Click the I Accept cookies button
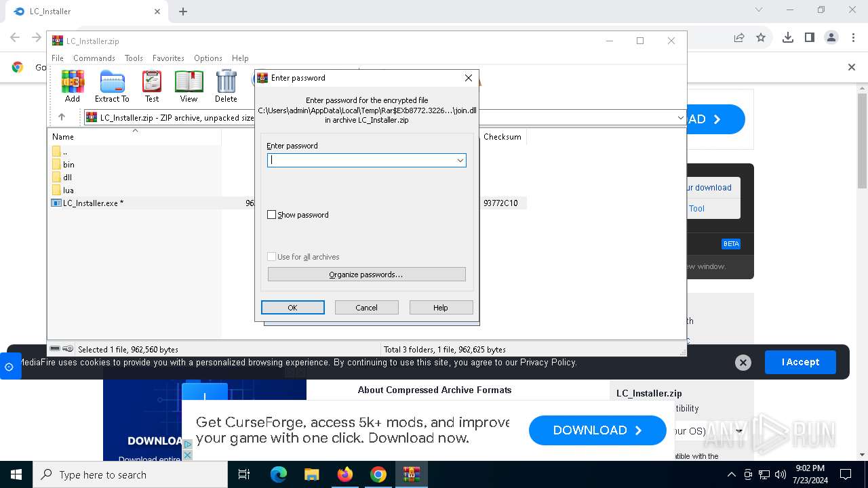 point(800,363)
